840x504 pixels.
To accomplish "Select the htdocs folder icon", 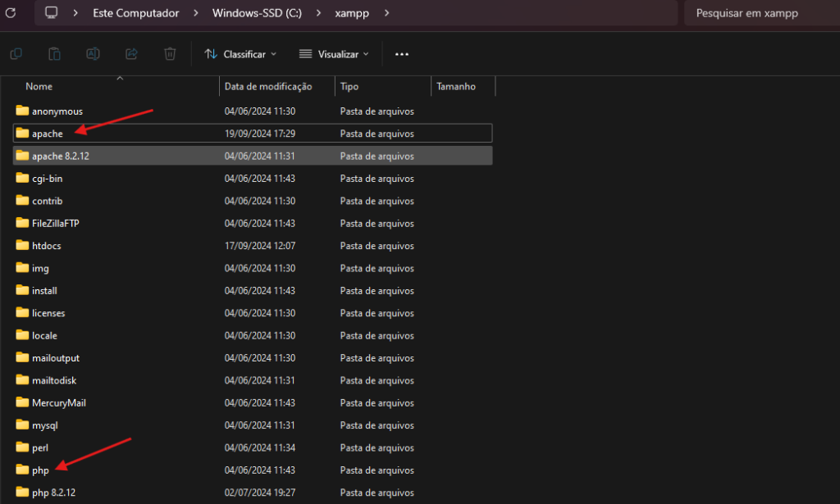I will point(22,246).
